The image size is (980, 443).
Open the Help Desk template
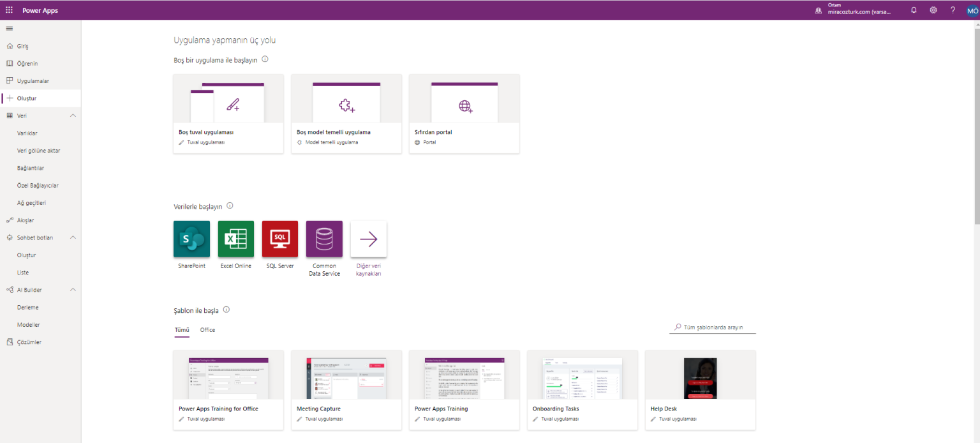pyautogui.click(x=701, y=390)
